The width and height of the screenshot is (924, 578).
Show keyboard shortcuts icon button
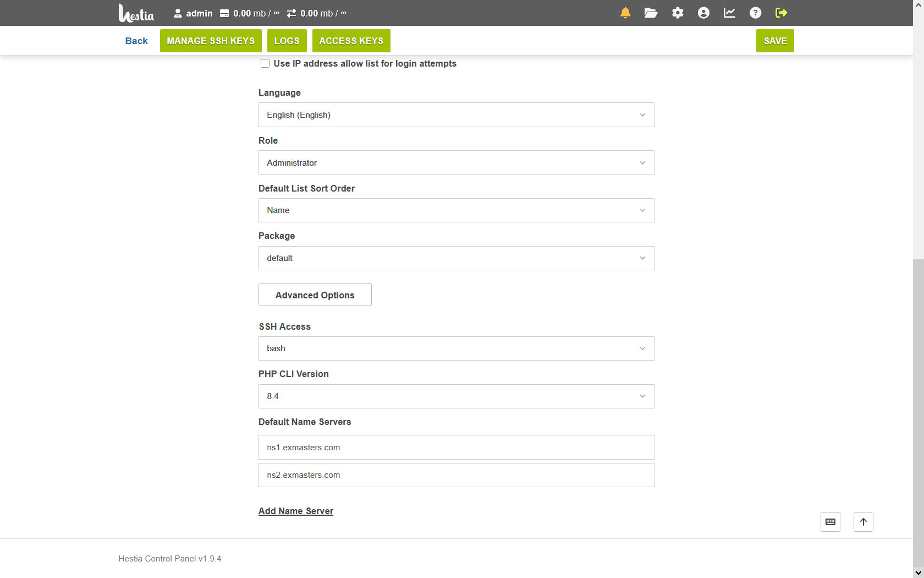coord(830,522)
